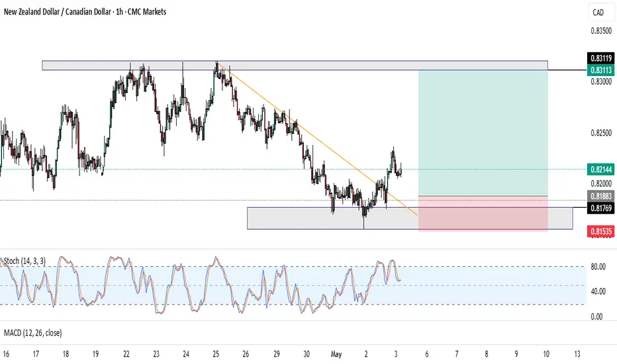
Task: Click the 10 date label on the time axis
Action: pyautogui.click(x=546, y=354)
